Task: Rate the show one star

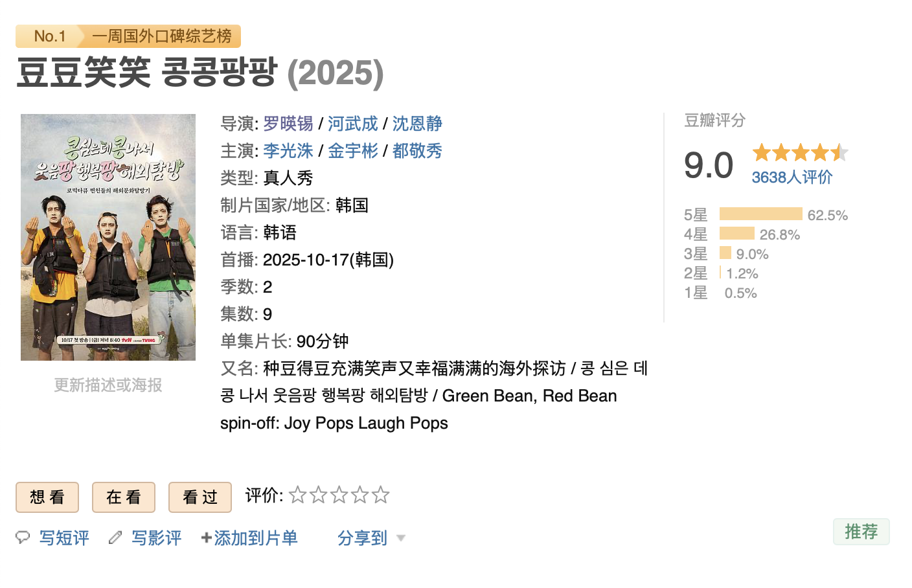Action: 297,495
